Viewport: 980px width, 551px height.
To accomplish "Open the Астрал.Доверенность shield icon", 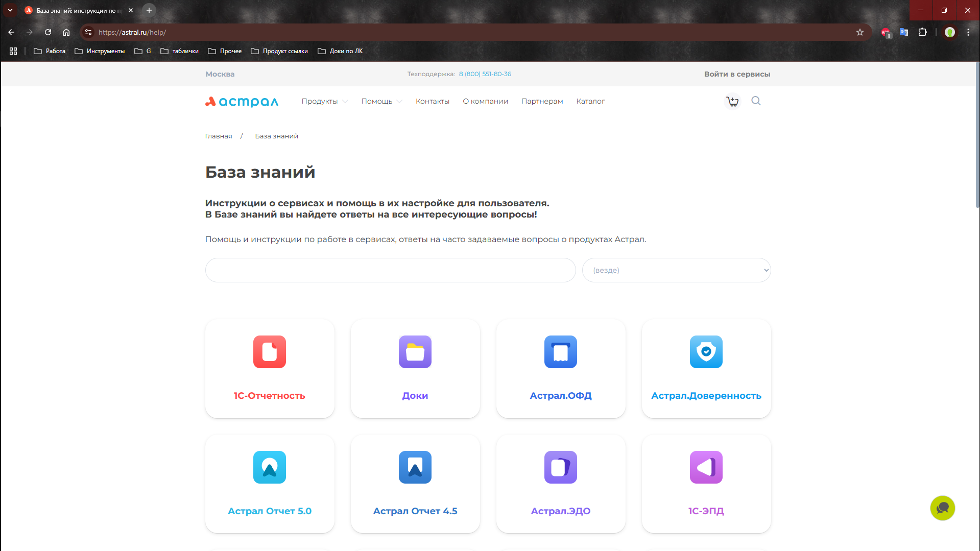I will [706, 352].
